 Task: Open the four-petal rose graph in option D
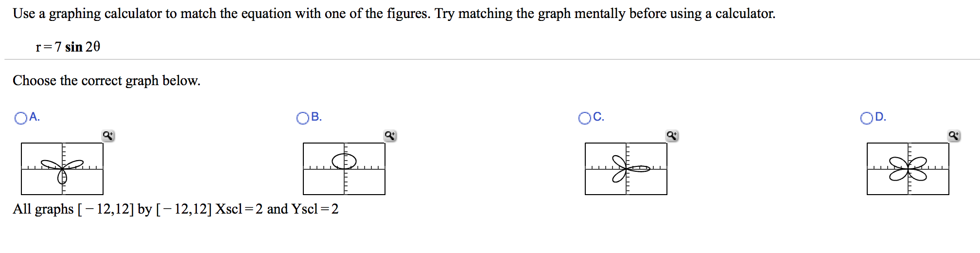[908, 169]
